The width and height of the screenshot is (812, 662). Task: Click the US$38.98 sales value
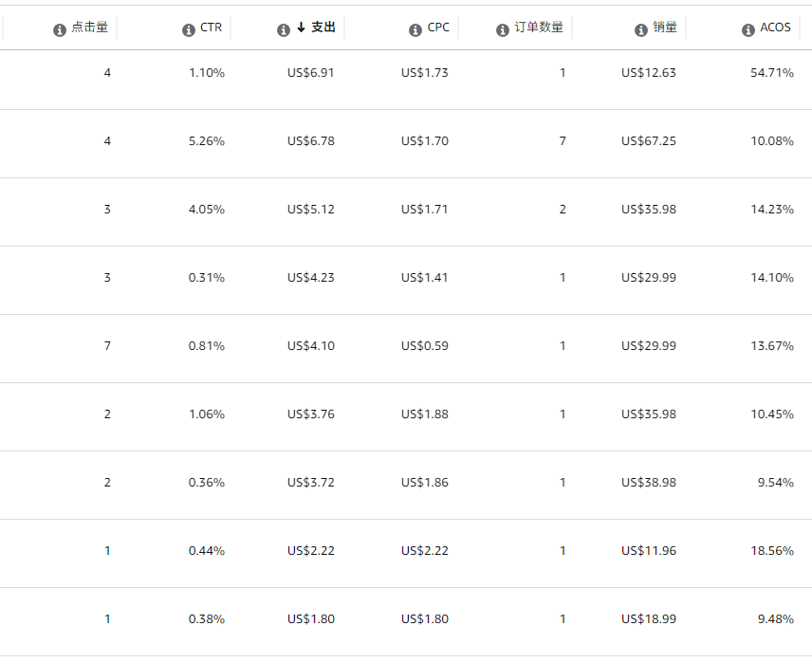649,483
